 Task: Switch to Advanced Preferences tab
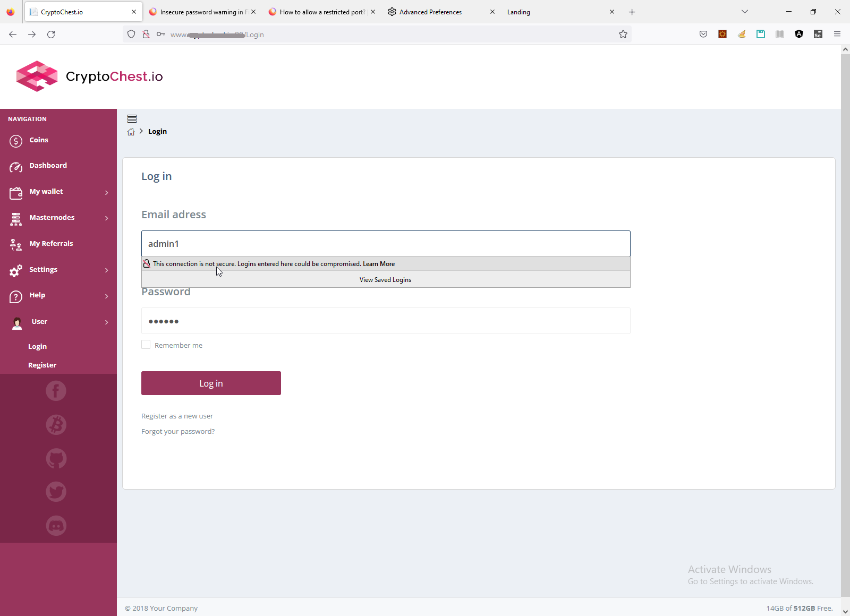click(441, 12)
